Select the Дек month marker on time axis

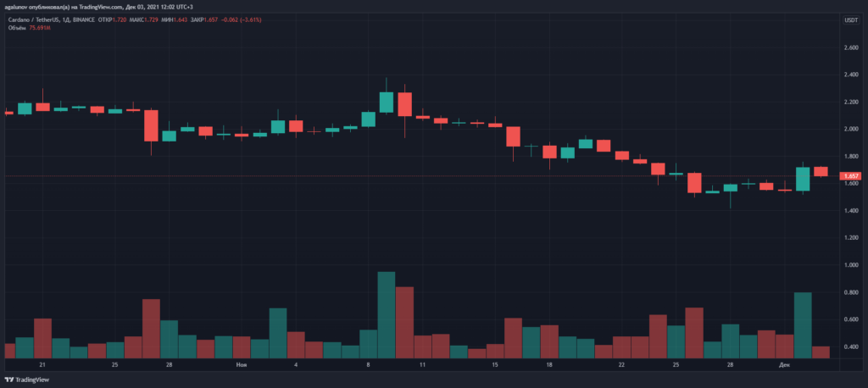pos(784,365)
